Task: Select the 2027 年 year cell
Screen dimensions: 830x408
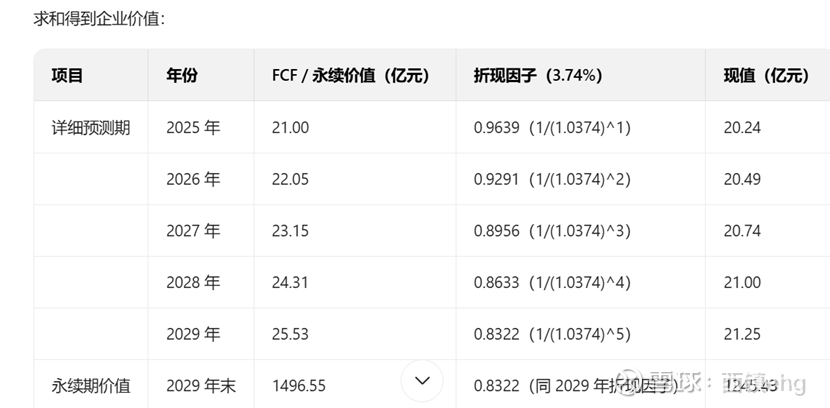Action: pyautogui.click(x=193, y=231)
